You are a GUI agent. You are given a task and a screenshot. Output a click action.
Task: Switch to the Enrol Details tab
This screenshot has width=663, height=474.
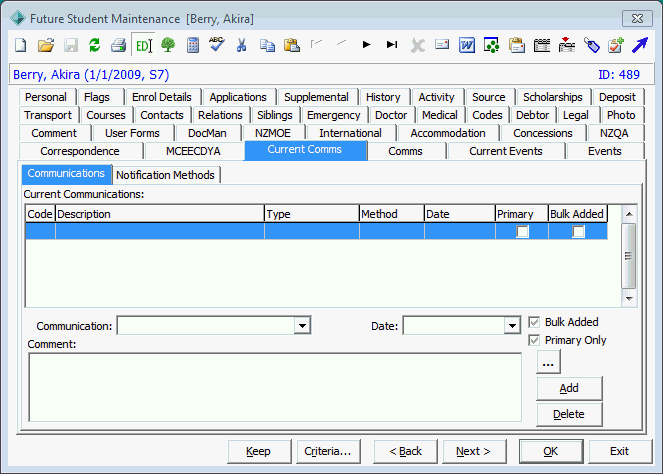162,97
